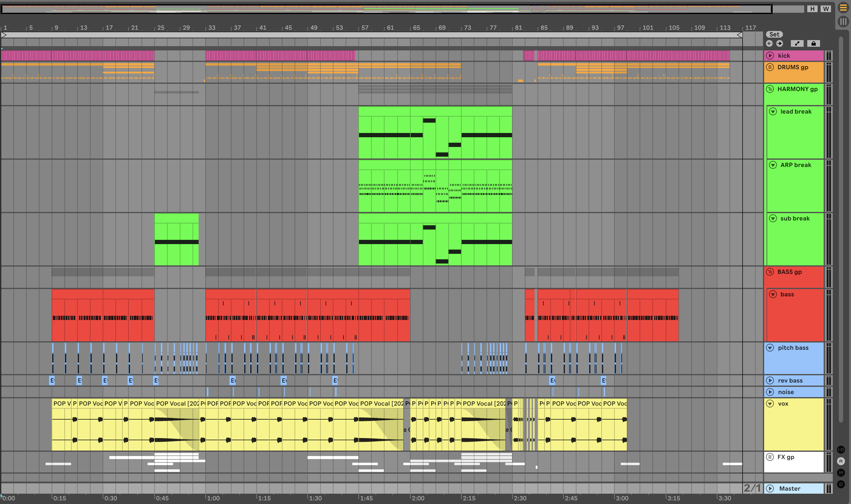
Task: Collapse the lead break track
Action: tap(773, 111)
